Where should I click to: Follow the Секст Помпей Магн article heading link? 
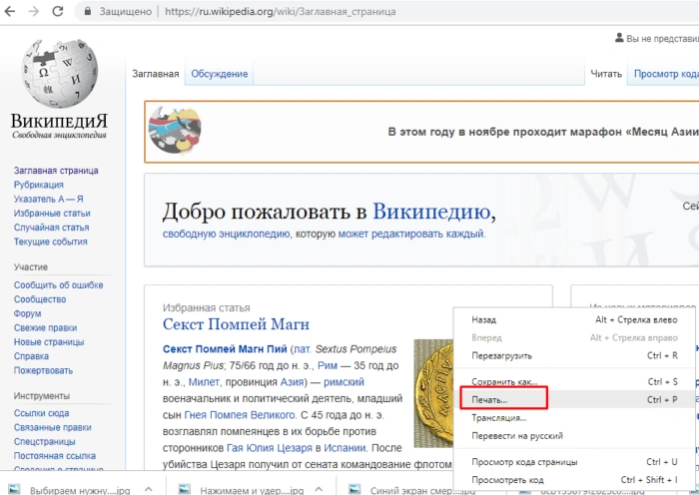point(236,324)
